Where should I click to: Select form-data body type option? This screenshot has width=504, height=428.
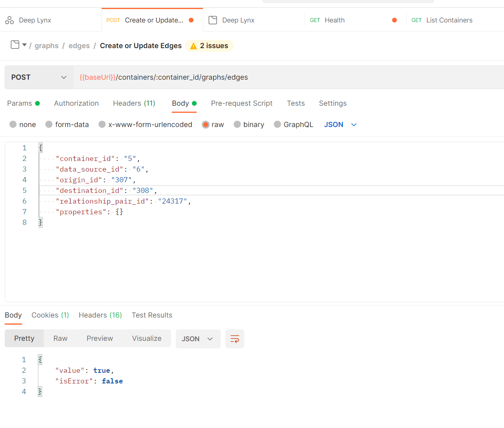tap(49, 125)
